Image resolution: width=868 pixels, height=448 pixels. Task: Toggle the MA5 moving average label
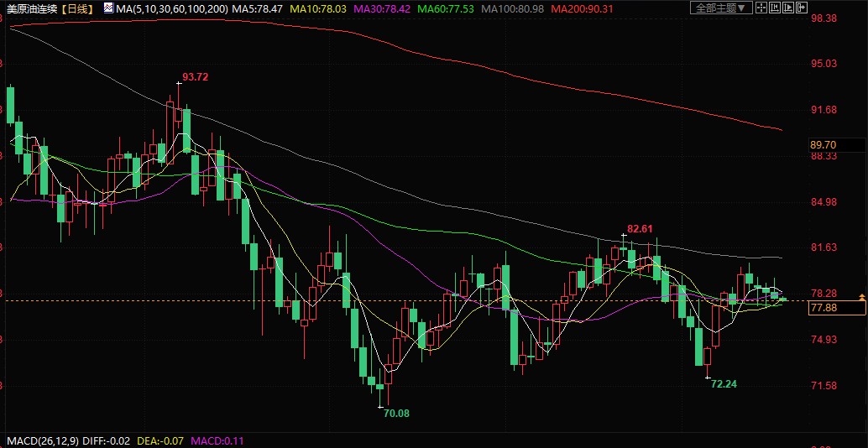[255, 8]
